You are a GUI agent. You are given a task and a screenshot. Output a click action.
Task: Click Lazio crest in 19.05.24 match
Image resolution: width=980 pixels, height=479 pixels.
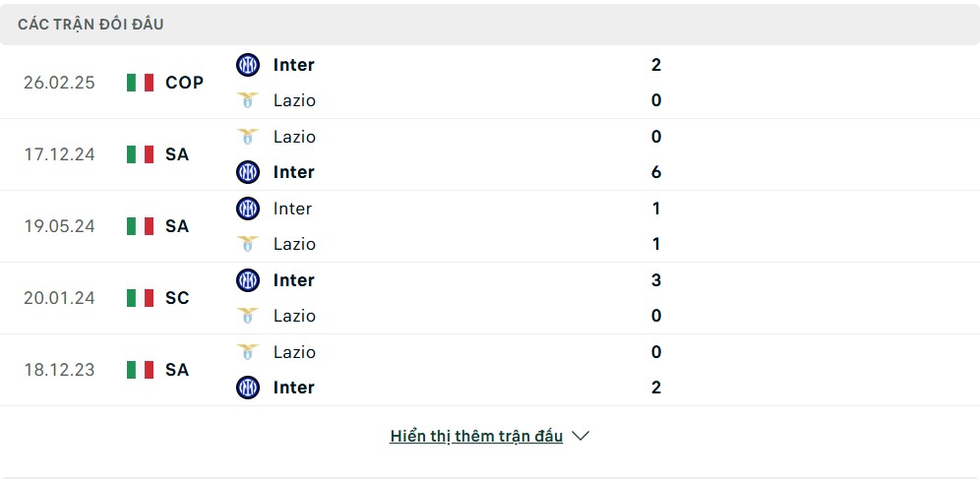click(248, 244)
